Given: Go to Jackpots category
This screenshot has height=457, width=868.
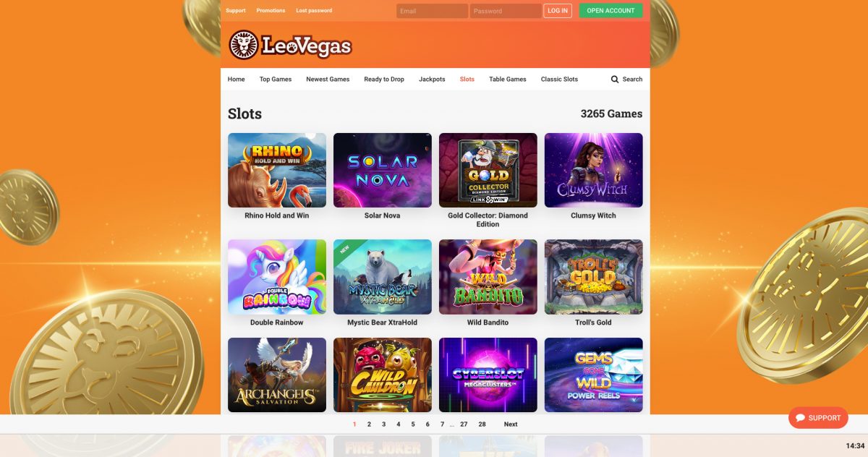Looking at the screenshot, I should pos(432,80).
